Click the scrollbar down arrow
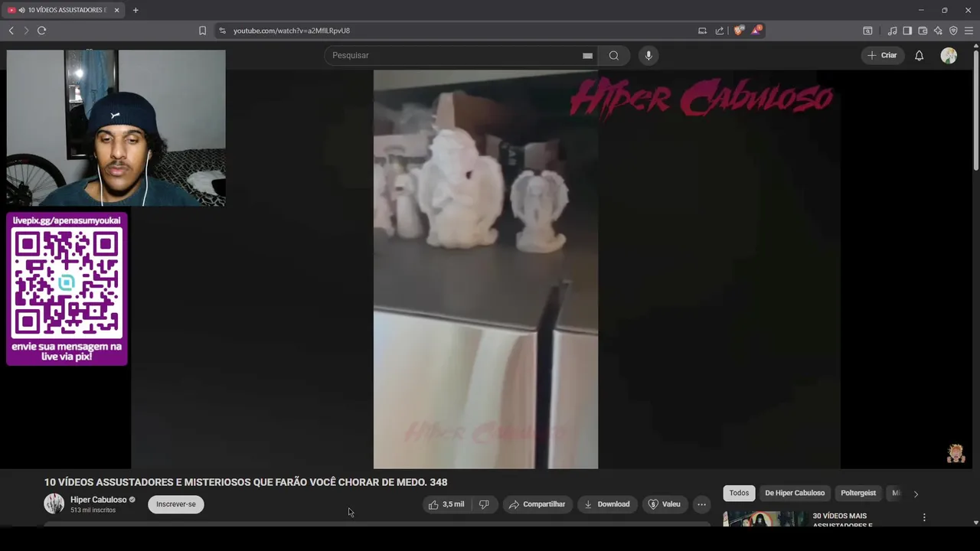The height and width of the screenshot is (551, 980). (976, 523)
